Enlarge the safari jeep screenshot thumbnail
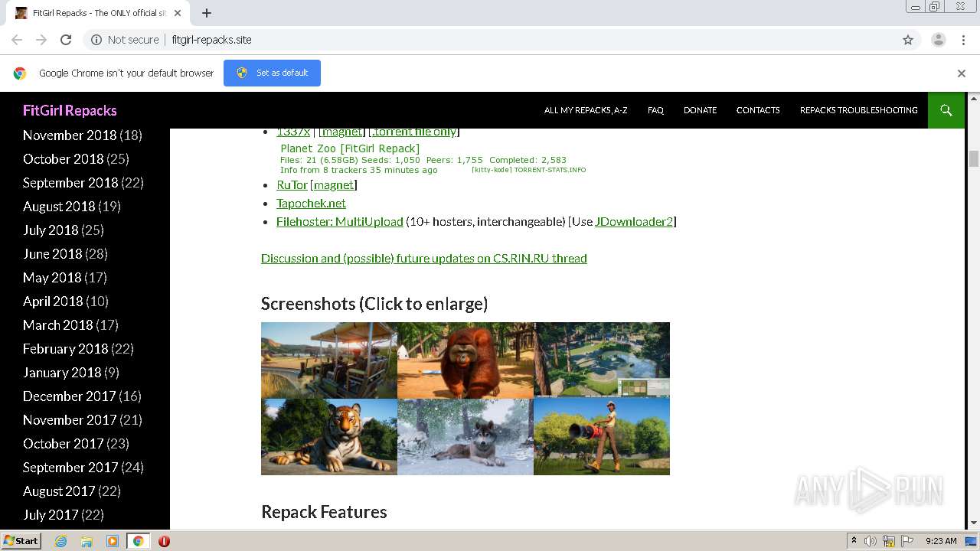The image size is (980, 551). point(329,360)
